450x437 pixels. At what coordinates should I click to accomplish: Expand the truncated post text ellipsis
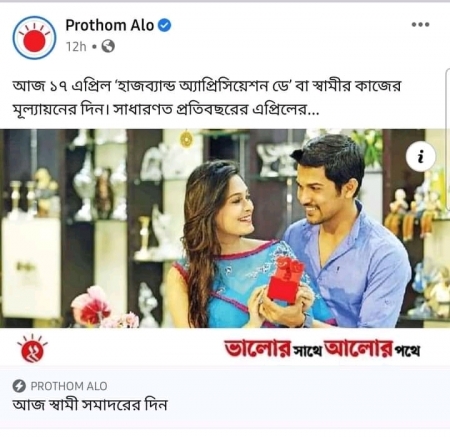click(x=313, y=110)
